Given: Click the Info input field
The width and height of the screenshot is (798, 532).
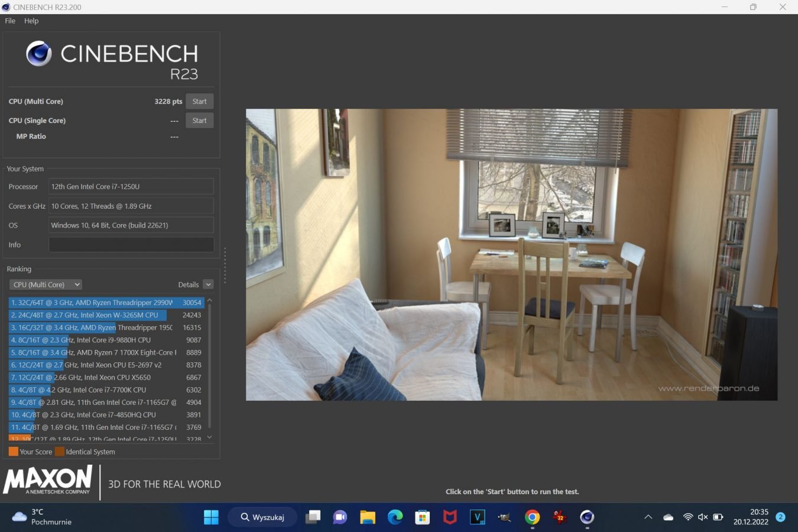Looking at the screenshot, I should 131,245.
